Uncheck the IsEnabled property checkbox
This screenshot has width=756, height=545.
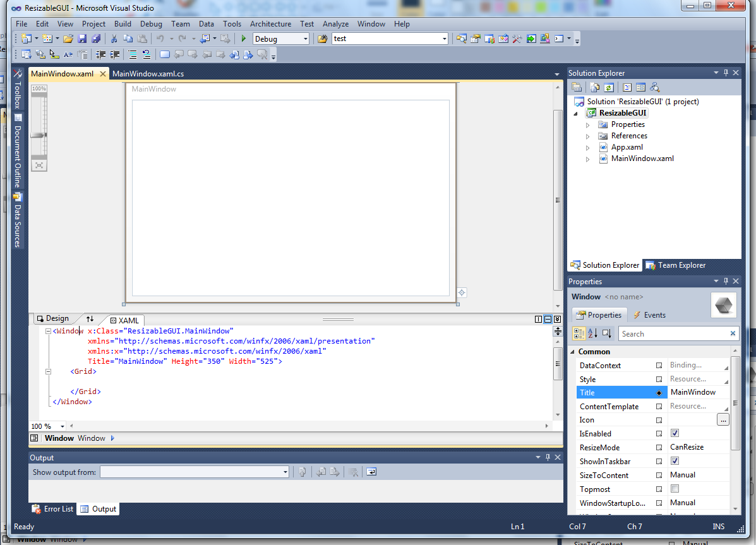(x=675, y=433)
